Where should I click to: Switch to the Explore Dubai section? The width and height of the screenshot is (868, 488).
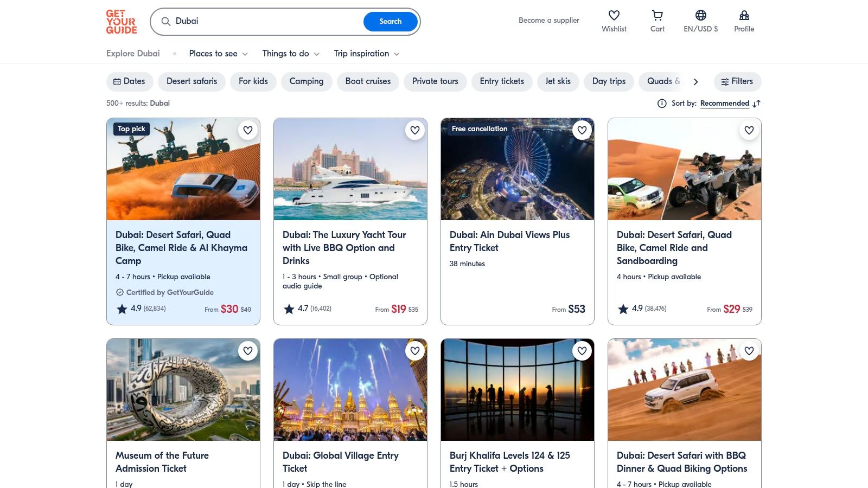tap(133, 54)
